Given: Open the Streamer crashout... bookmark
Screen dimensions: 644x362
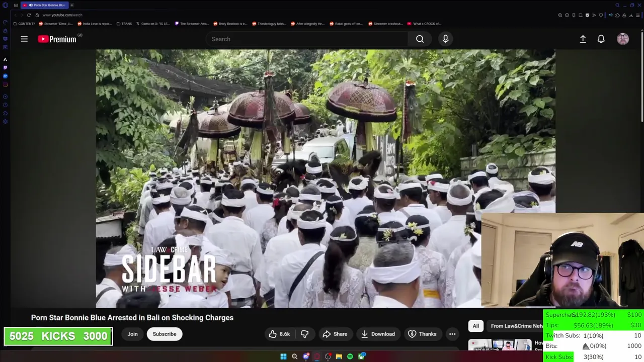Looking at the screenshot, I should click(385, 24).
